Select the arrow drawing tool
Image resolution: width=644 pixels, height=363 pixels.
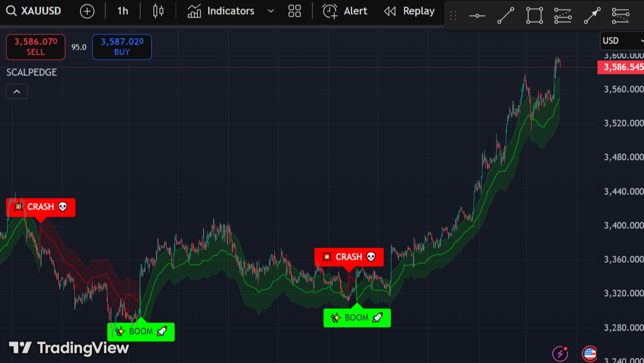(x=592, y=16)
